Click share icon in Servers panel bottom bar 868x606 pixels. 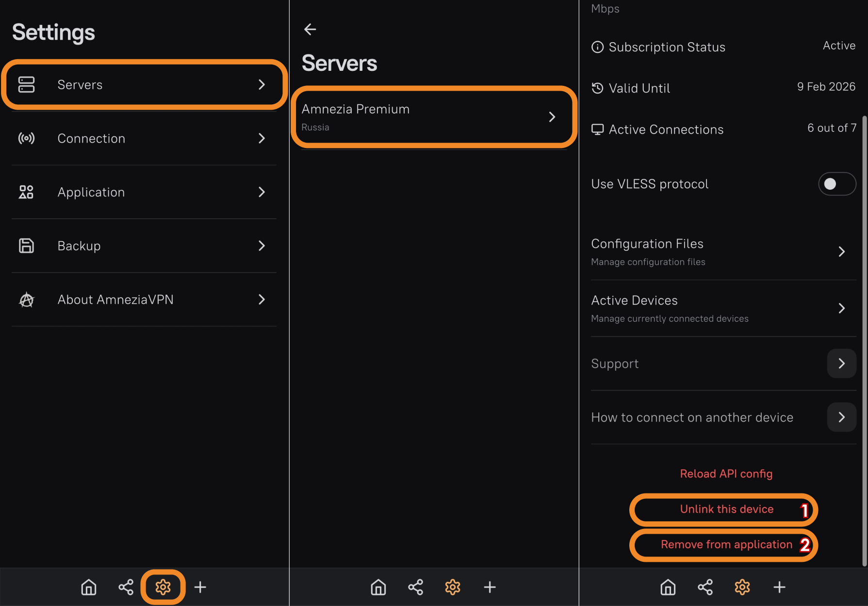point(415,587)
